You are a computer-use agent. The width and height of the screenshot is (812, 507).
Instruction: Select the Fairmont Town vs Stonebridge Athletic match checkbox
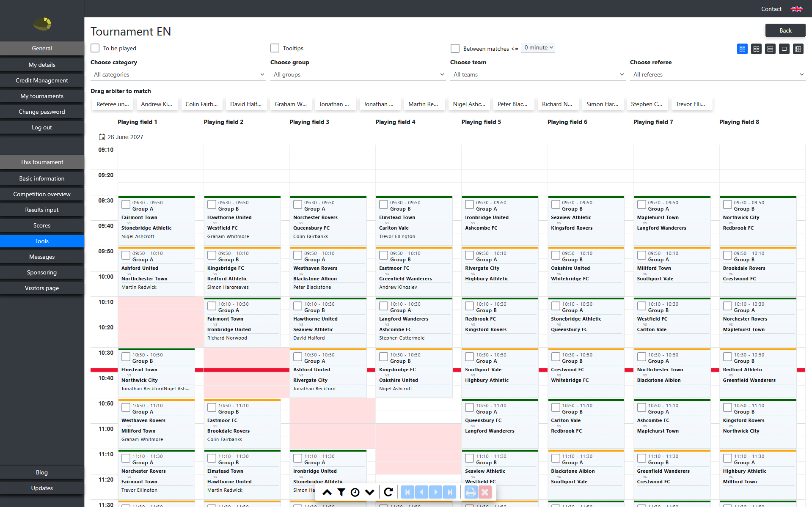tap(126, 205)
